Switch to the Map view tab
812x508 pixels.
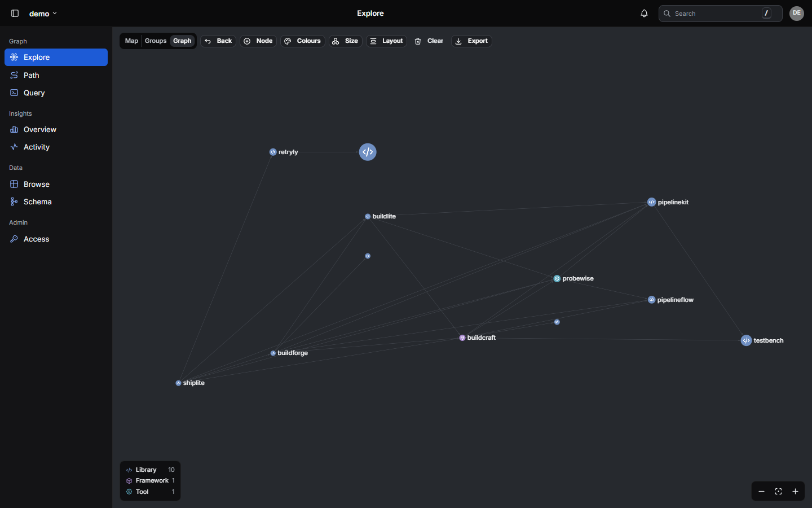pos(131,41)
